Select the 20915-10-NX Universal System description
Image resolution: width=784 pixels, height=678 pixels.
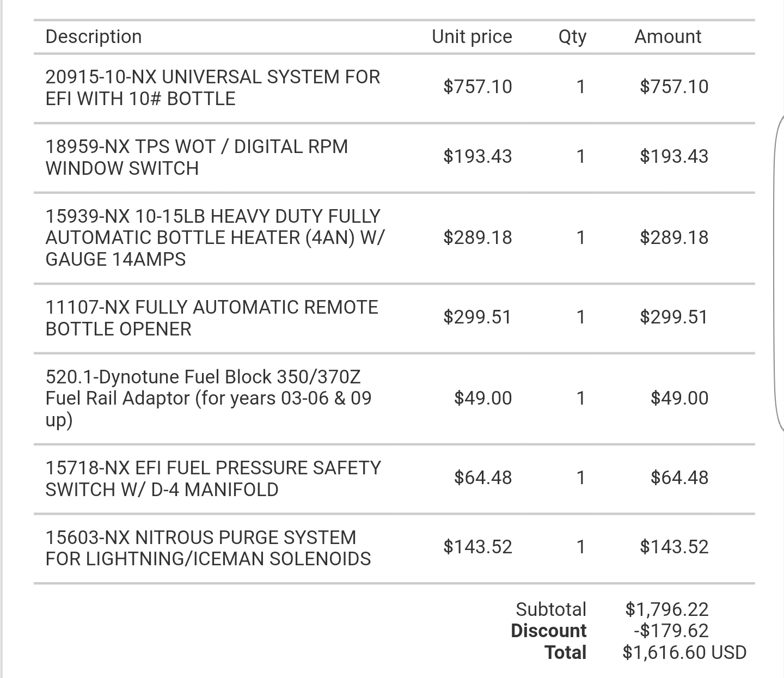point(212,88)
